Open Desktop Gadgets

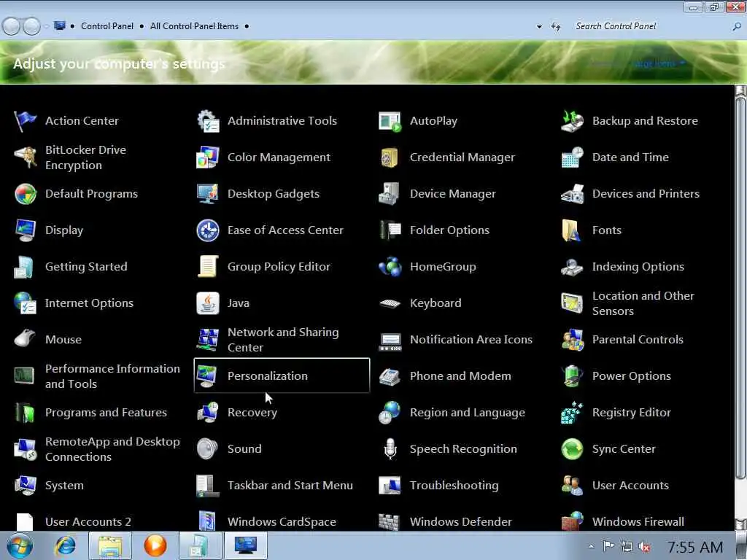pyautogui.click(x=258, y=194)
